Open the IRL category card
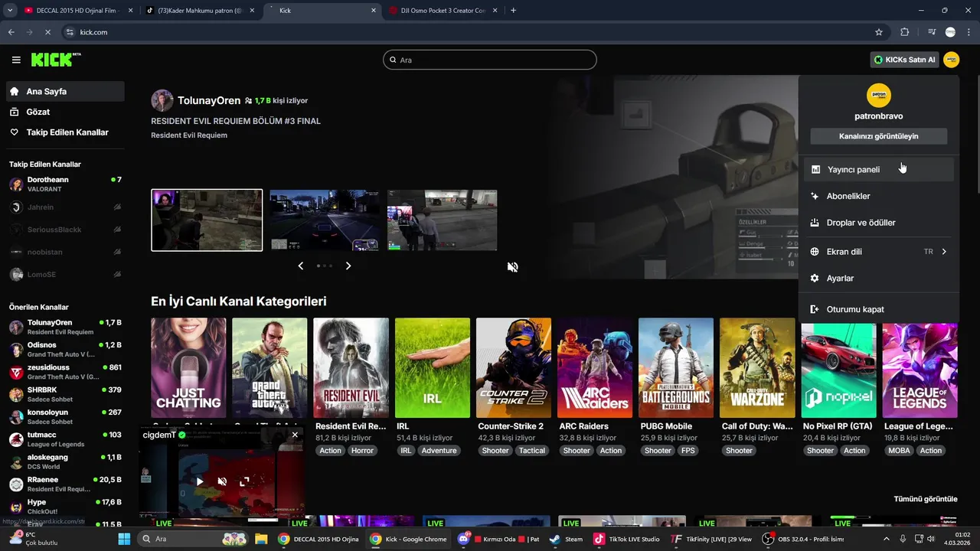Screen dimensions: 980x551 pos(433,368)
